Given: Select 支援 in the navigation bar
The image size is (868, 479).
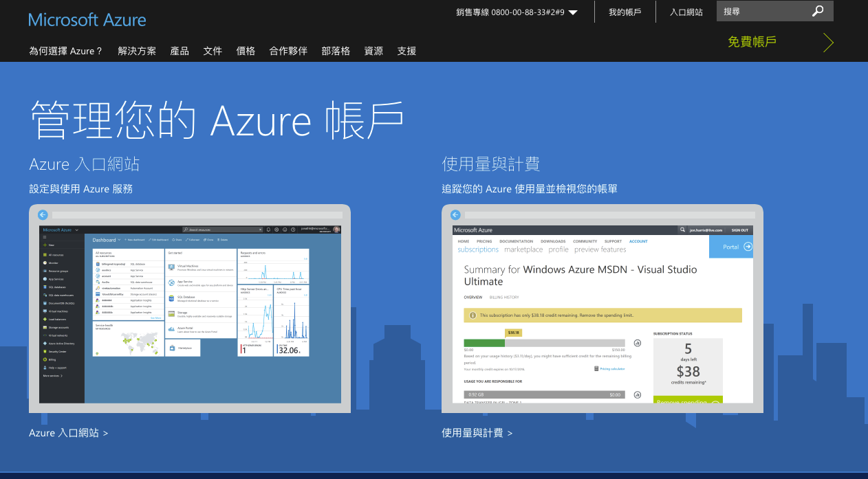Looking at the screenshot, I should pyautogui.click(x=406, y=51).
